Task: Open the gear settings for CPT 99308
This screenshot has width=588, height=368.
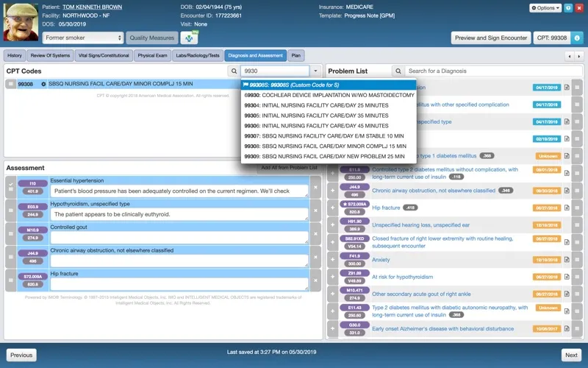Action: coord(43,84)
